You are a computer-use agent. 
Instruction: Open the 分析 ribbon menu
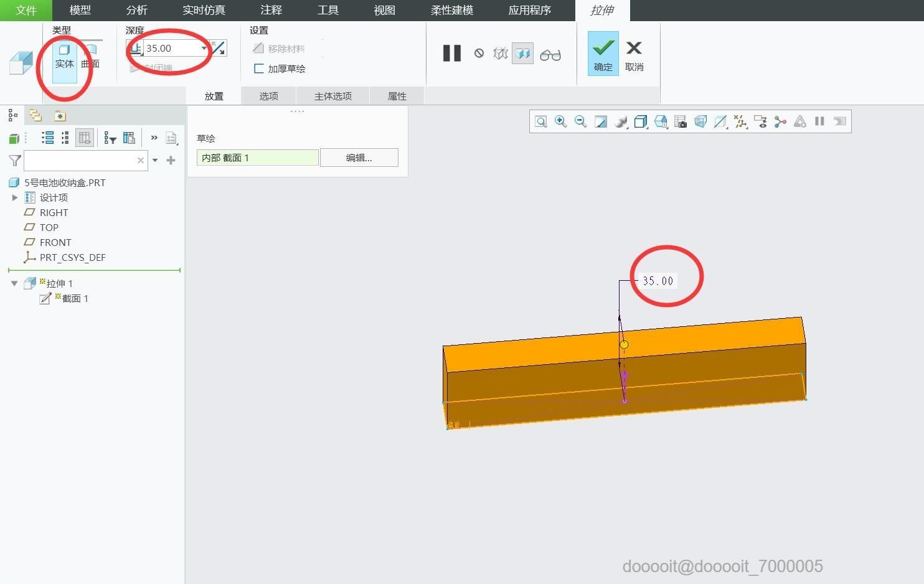coord(137,10)
